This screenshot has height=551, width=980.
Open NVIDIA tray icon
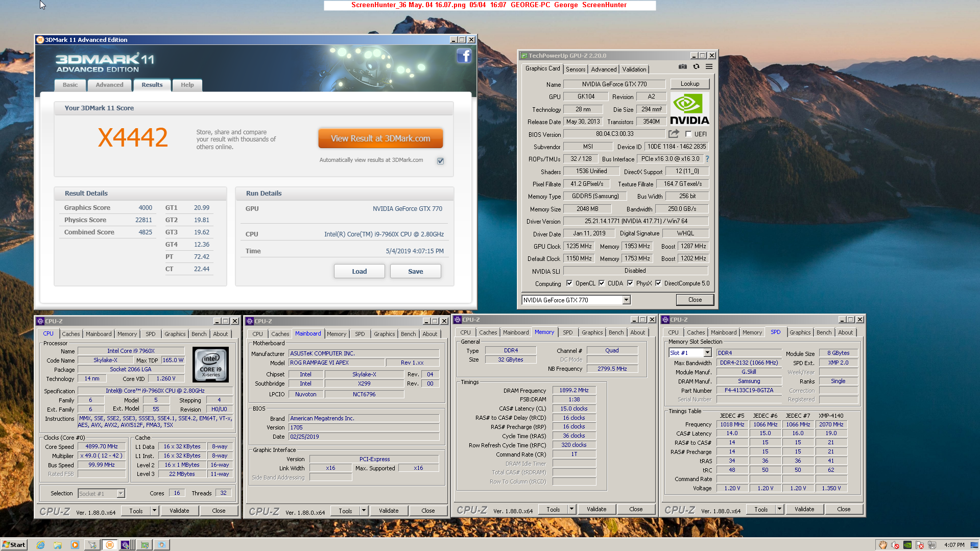pos(907,545)
